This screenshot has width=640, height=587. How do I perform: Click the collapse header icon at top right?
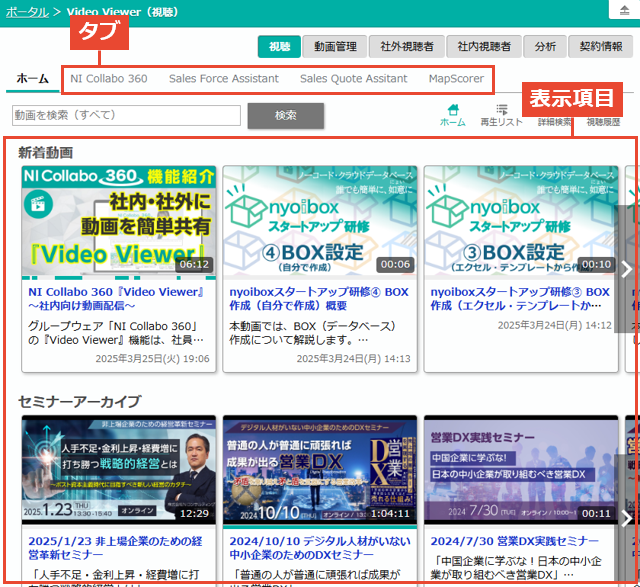point(624,10)
